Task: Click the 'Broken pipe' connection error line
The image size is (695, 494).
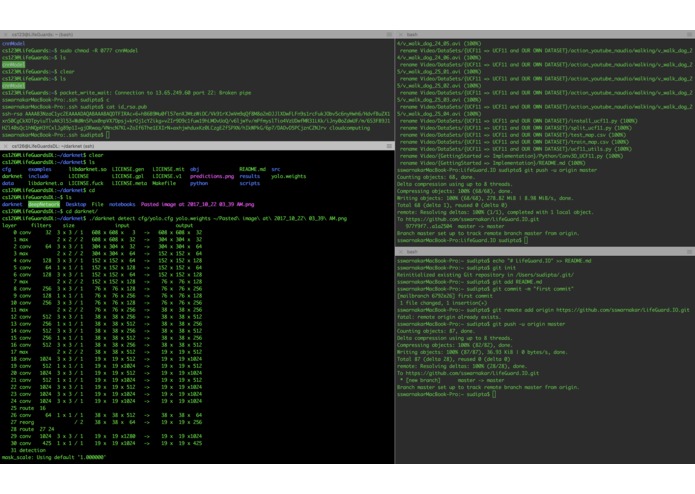Action: coord(127,93)
